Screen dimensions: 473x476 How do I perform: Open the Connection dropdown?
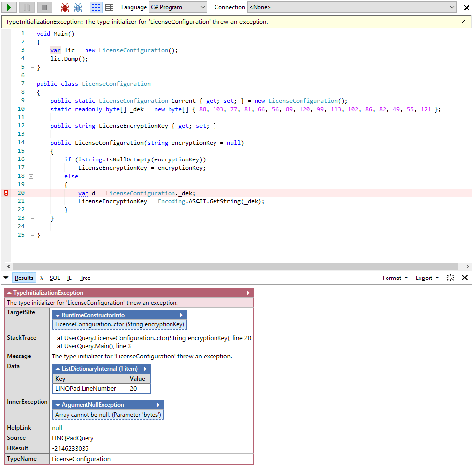(352, 7)
